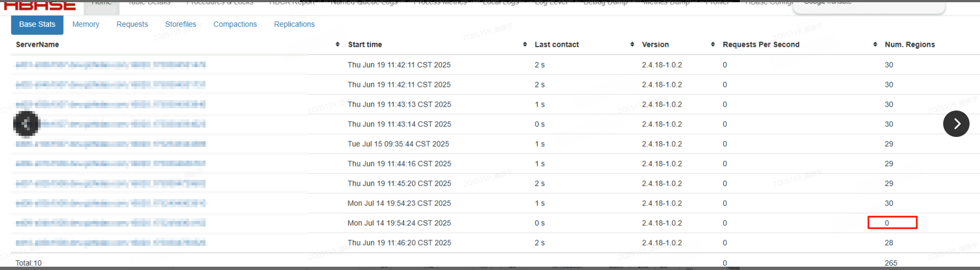Click the Requests Per Second sort icon
This screenshot has height=270, width=980.
875,45
